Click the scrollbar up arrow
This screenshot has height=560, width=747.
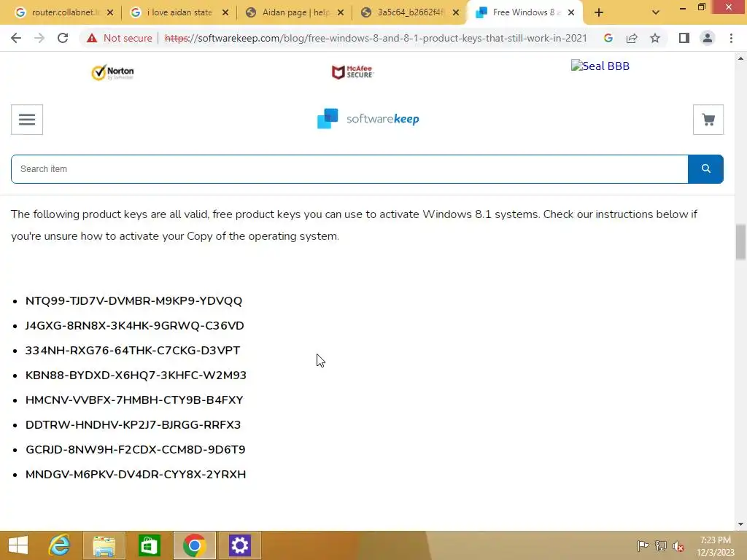[740, 58]
